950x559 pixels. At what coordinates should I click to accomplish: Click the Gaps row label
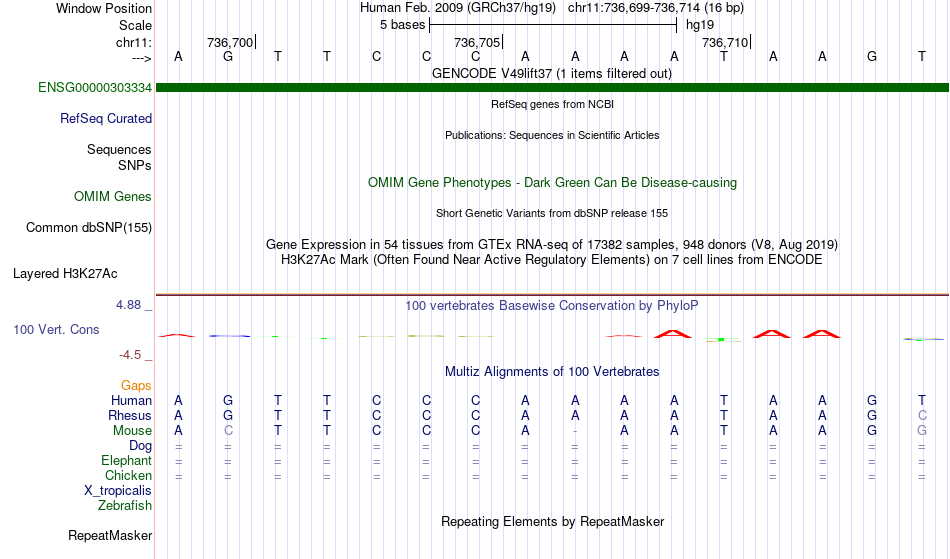pos(136,386)
